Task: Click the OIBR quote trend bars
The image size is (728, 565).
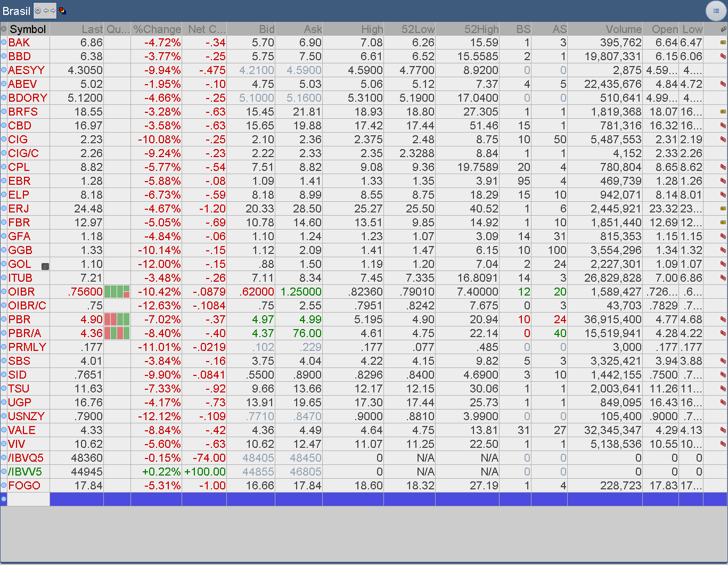Action: [117, 292]
